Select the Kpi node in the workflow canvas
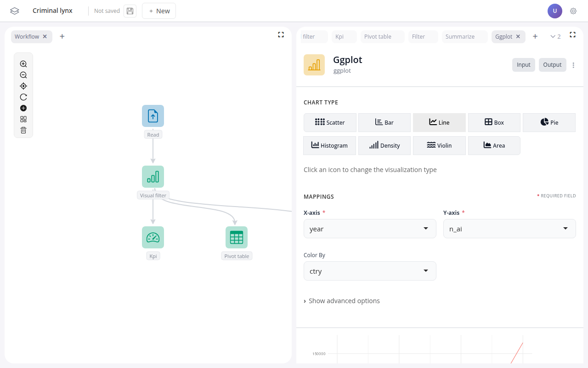This screenshot has height=368, width=588. [153, 237]
